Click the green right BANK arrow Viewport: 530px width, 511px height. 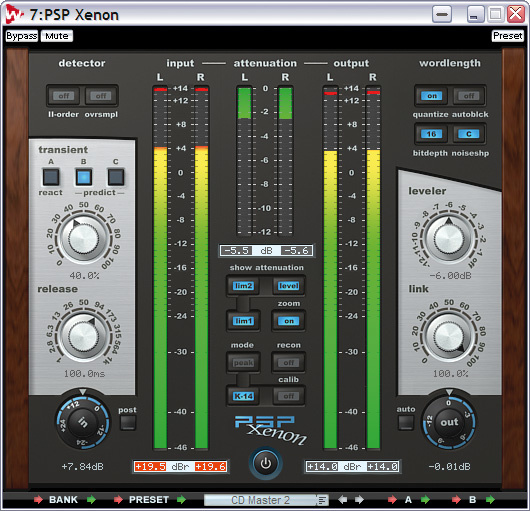(x=91, y=500)
